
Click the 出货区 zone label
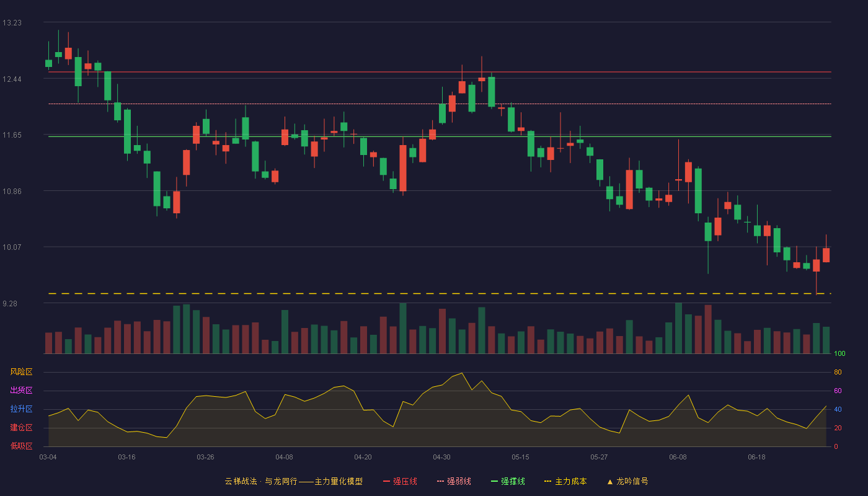point(21,391)
